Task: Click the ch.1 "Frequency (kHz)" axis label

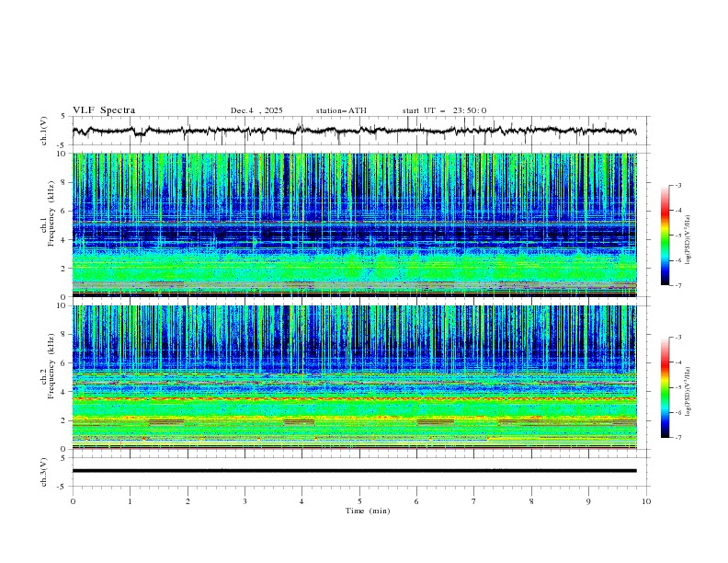Action: pos(51,213)
